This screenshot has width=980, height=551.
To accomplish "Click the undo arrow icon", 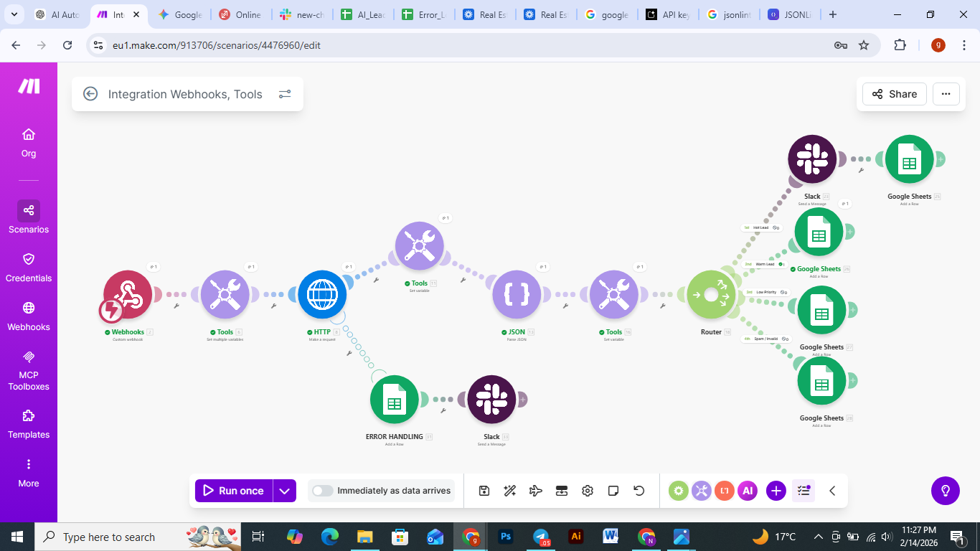I will (x=639, y=491).
